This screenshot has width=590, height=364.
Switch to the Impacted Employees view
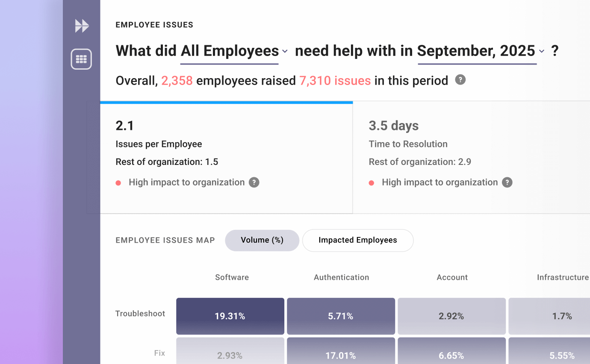click(358, 240)
